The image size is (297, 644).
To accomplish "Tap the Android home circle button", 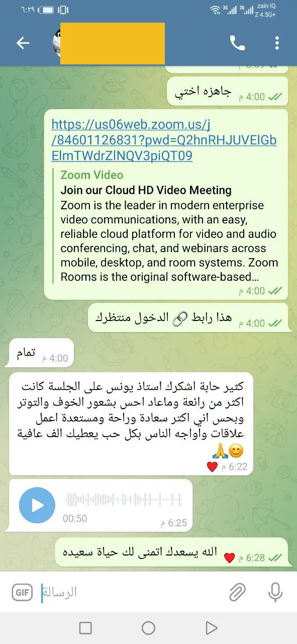I will pyautogui.click(x=148, y=628).
